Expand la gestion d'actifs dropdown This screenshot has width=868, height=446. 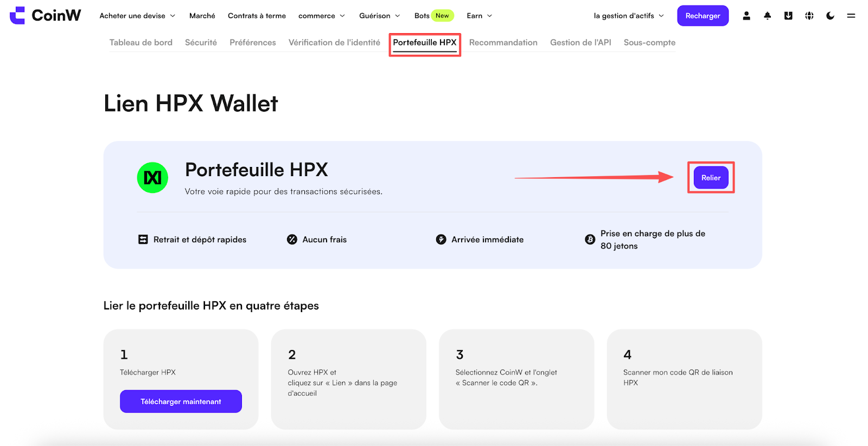point(629,16)
